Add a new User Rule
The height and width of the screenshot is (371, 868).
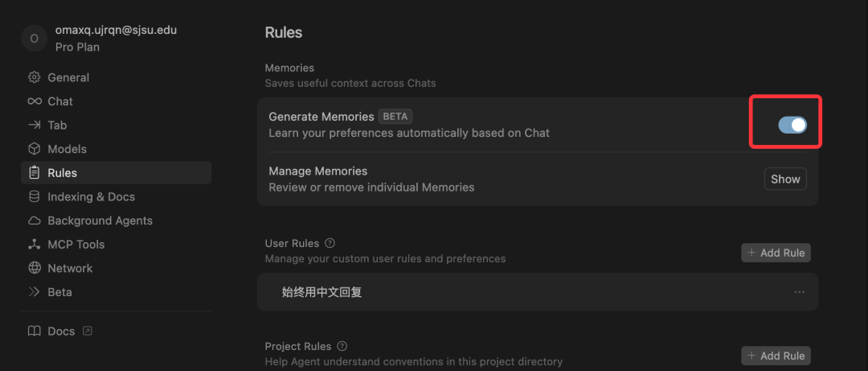(x=776, y=253)
